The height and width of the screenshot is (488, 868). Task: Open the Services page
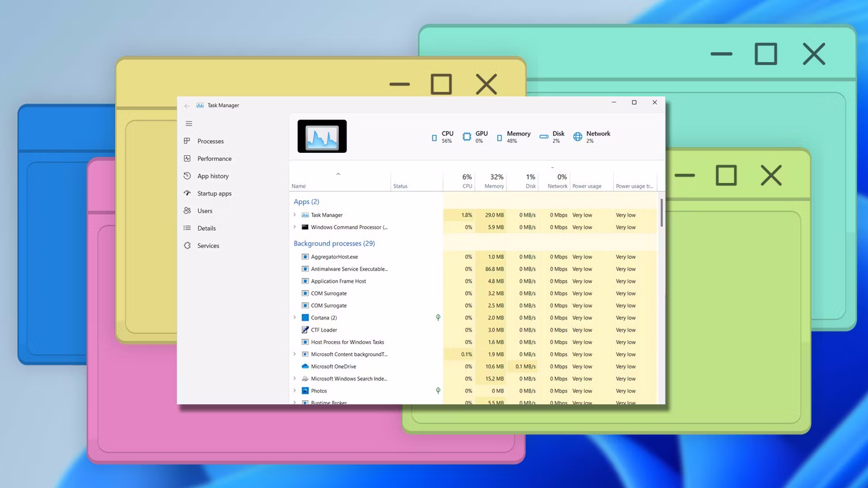208,246
